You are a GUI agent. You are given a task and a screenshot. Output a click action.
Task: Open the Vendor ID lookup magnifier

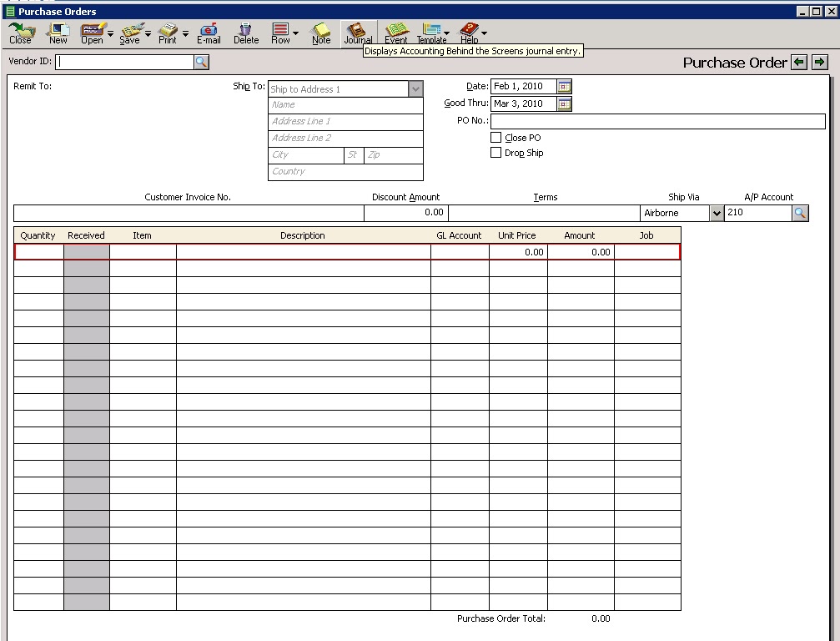[200, 61]
